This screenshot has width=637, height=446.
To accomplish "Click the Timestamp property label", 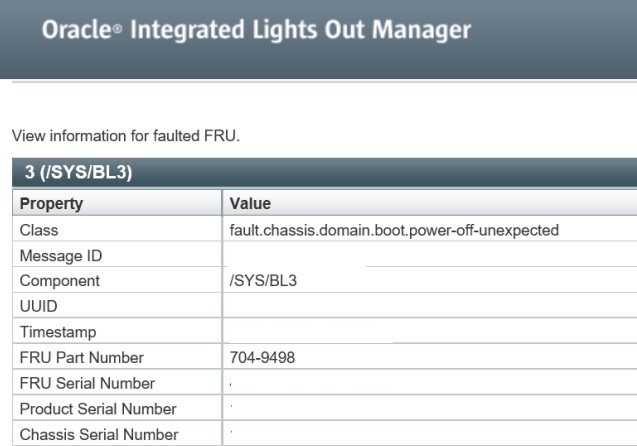I will [58, 332].
